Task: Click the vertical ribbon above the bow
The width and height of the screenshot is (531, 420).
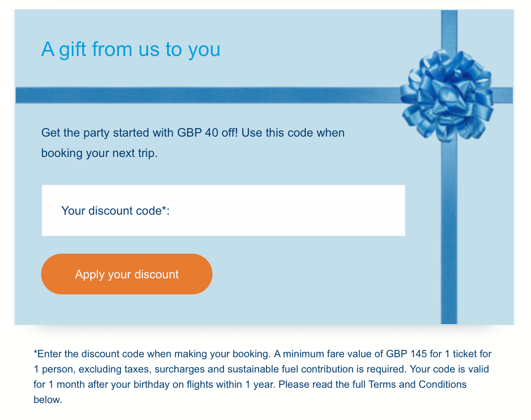Action: tap(449, 30)
